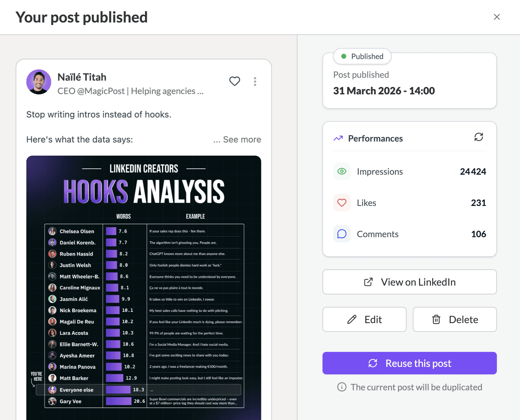
Task: Reuse this post
Action: pyautogui.click(x=409, y=363)
